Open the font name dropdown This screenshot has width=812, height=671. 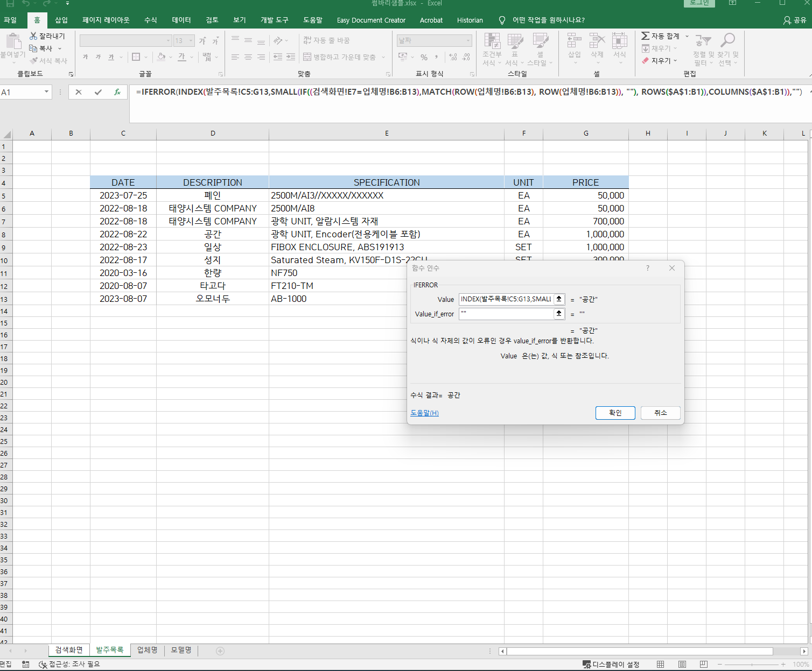point(168,41)
